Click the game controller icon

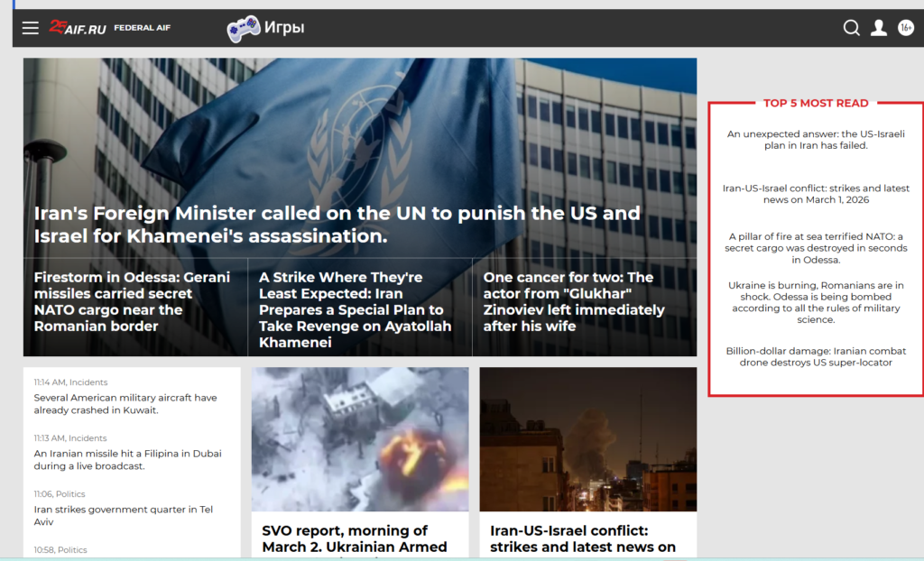(x=243, y=29)
